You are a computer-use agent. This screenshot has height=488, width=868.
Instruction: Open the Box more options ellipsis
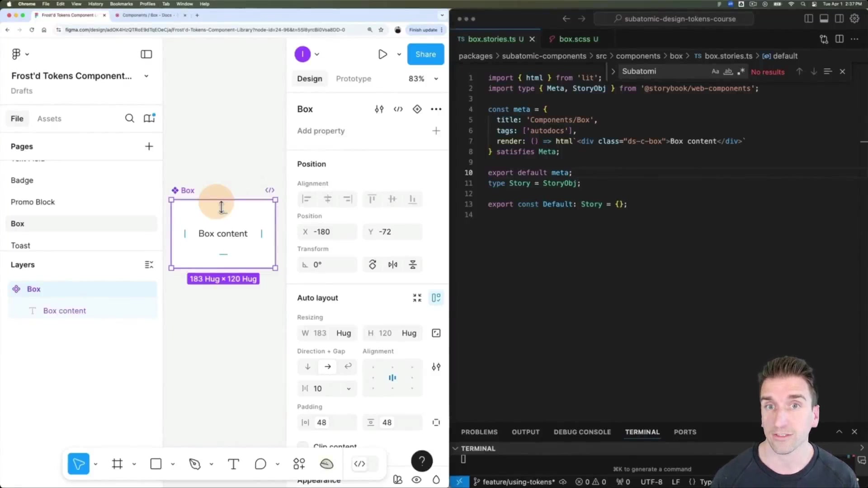coord(436,109)
